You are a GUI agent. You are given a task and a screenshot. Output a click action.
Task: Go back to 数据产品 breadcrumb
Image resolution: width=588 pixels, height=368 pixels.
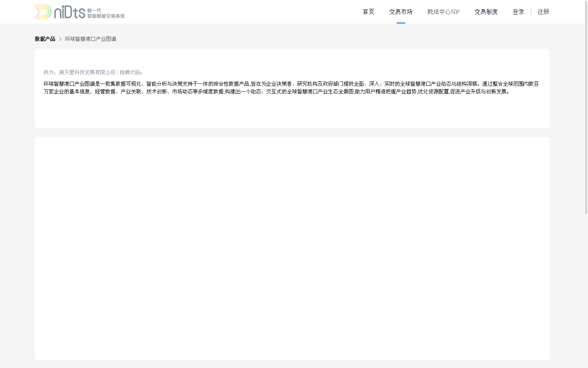click(x=45, y=39)
